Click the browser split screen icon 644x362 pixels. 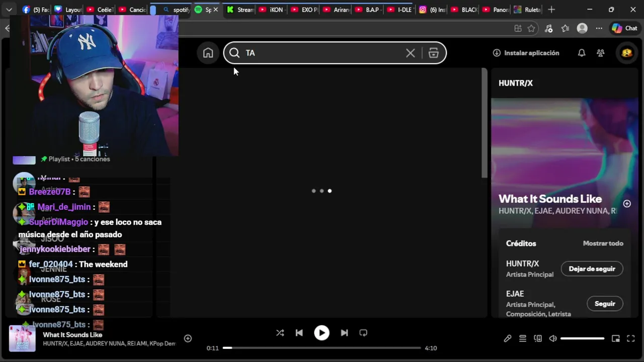(x=518, y=29)
